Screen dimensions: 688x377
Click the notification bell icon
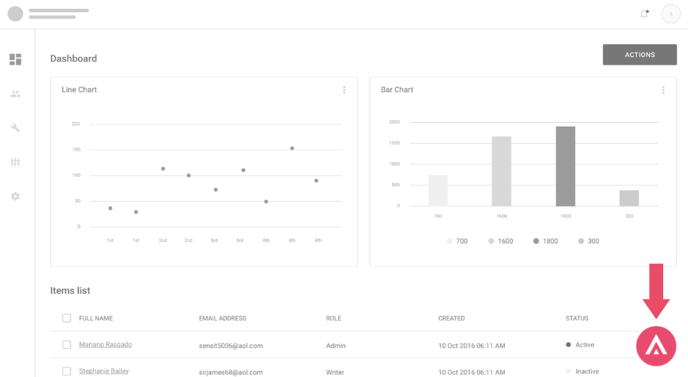[644, 14]
